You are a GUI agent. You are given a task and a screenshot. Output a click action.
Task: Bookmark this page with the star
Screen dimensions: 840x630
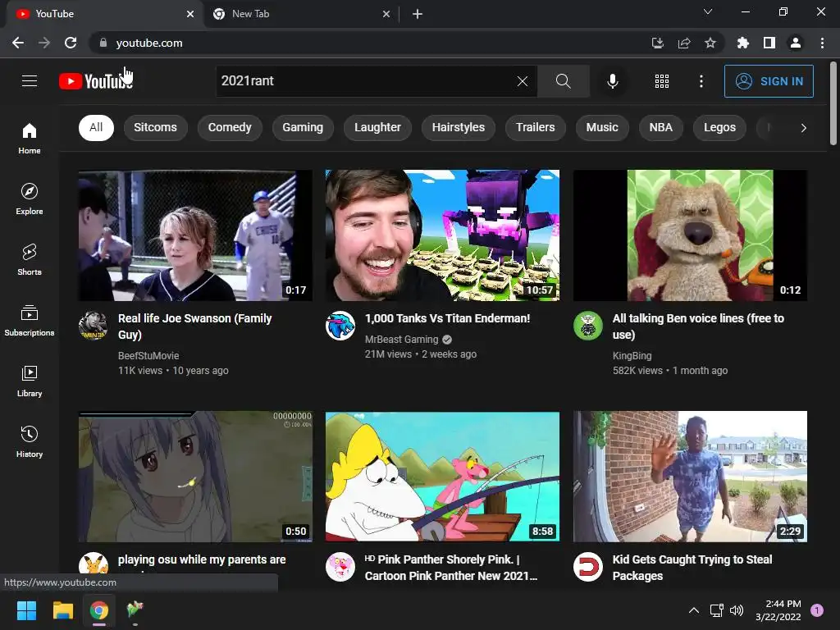pyautogui.click(x=710, y=43)
